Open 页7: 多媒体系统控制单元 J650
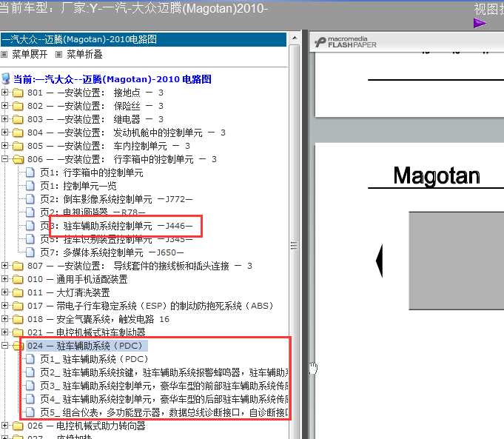This screenshot has width=504, height=439. [112, 252]
